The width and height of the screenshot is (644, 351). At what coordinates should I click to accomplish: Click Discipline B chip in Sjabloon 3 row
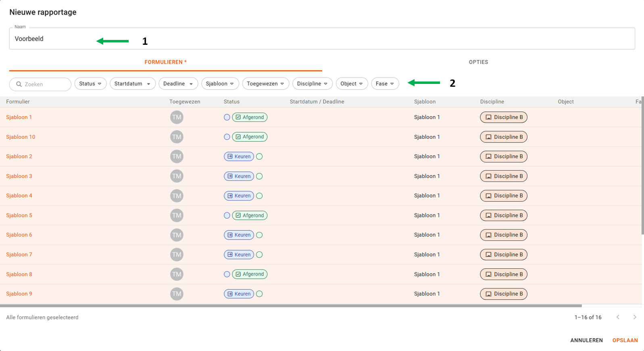pos(504,176)
